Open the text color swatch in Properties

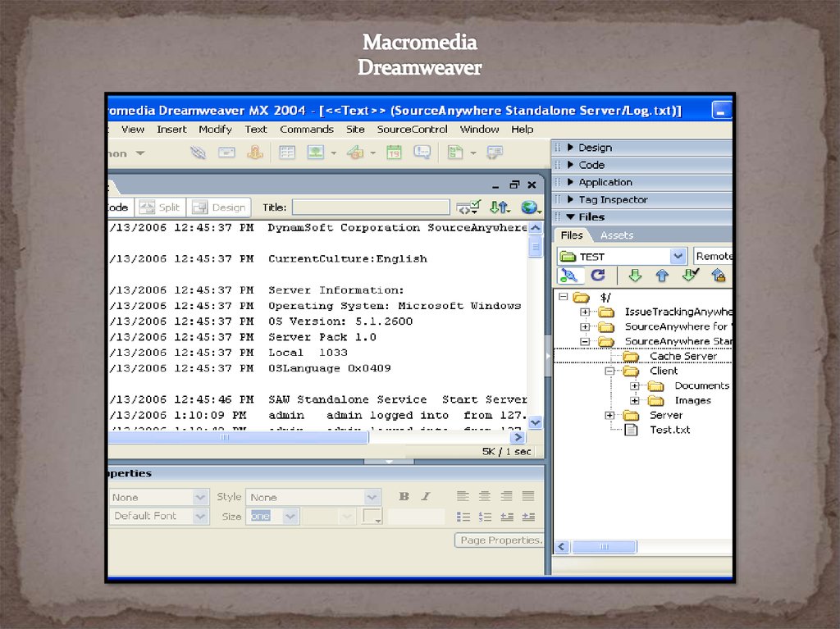[x=371, y=517]
